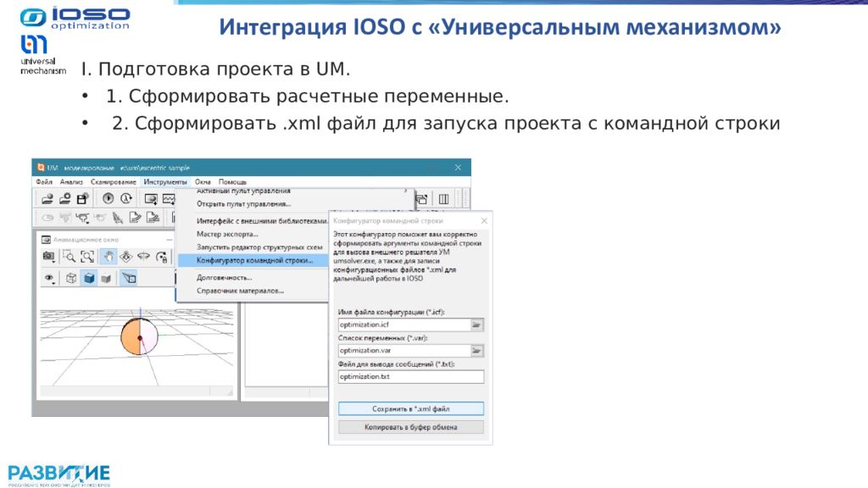Select the move/translate view tool icon
This screenshot has height=488, width=868.
pos(126,256)
